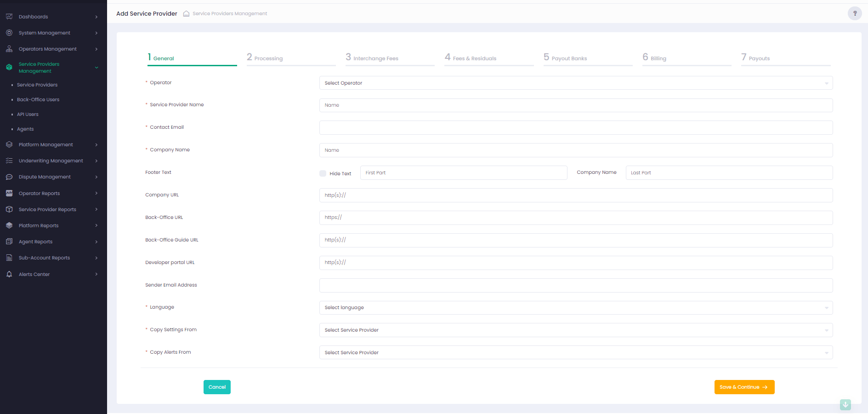Image resolution: width=868 pixels, height=414 pixels.
Task: Click the Alerts Center bell icon
Action: [9, 274]
